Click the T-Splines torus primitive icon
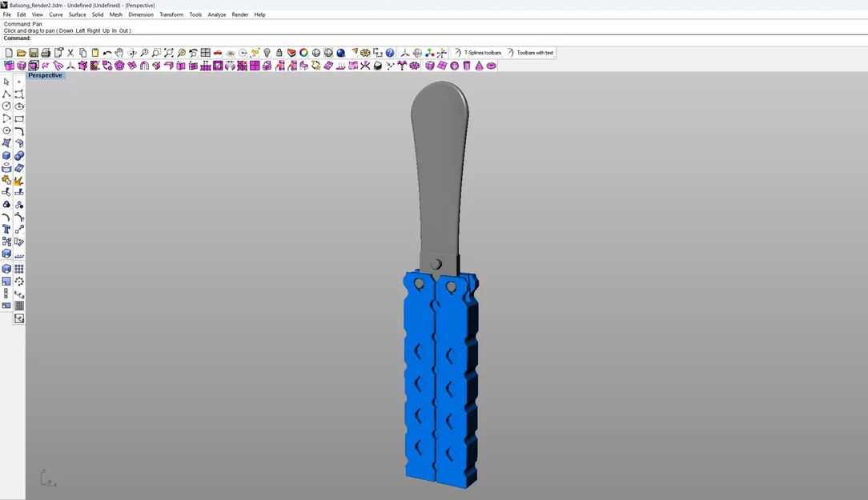The height and width of the screenshot is (500, 868). tap(491, 66)
